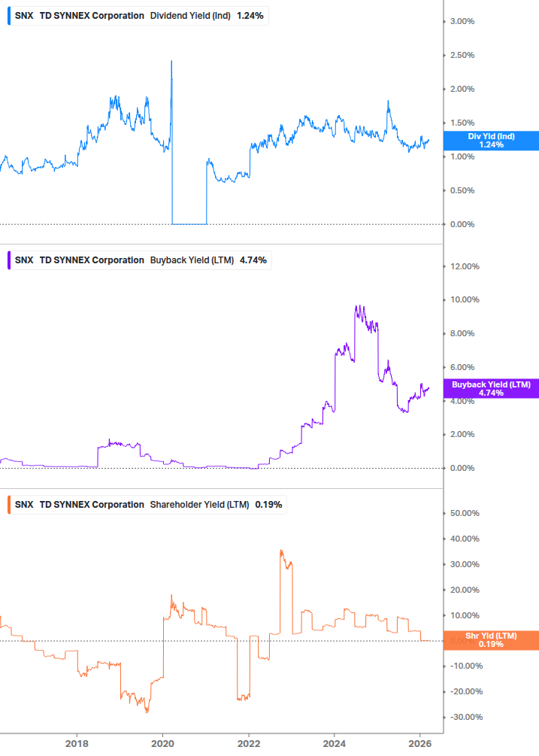Click the 12.00% tick on the buyback yield axis
The width and height of the screenshot is (539, 756).
point(465,266)
